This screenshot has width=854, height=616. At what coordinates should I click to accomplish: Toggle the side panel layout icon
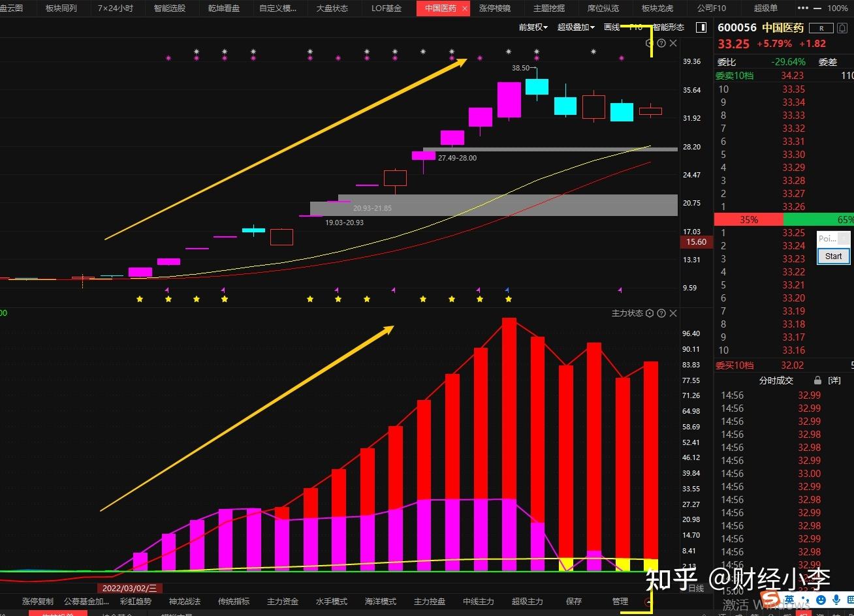(701, 27)
